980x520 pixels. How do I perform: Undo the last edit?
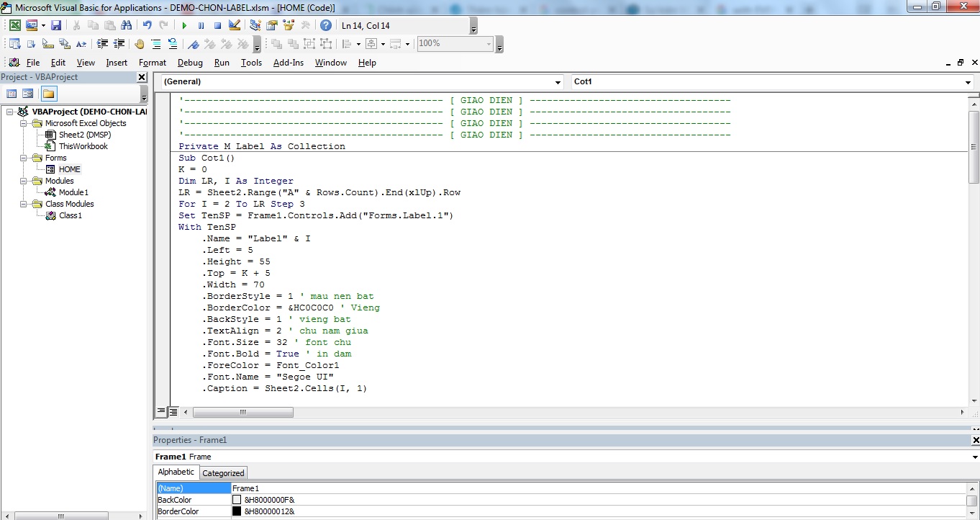tap(147, 25)
